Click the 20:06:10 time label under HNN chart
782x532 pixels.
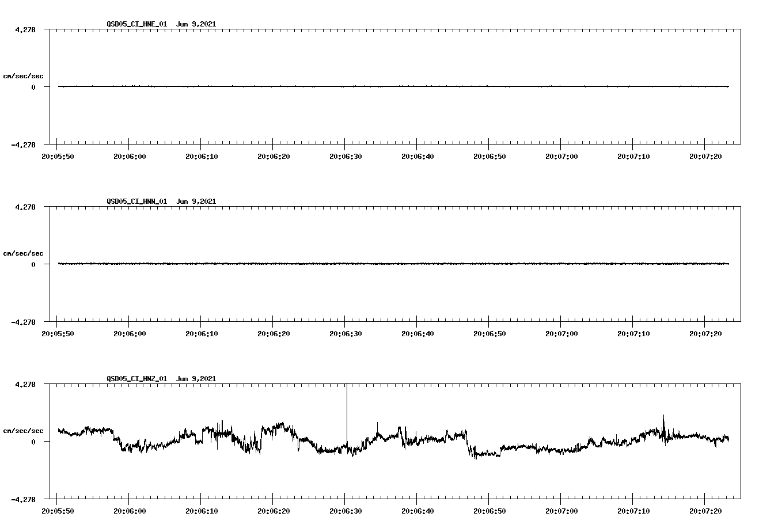(x=202, y=333)
